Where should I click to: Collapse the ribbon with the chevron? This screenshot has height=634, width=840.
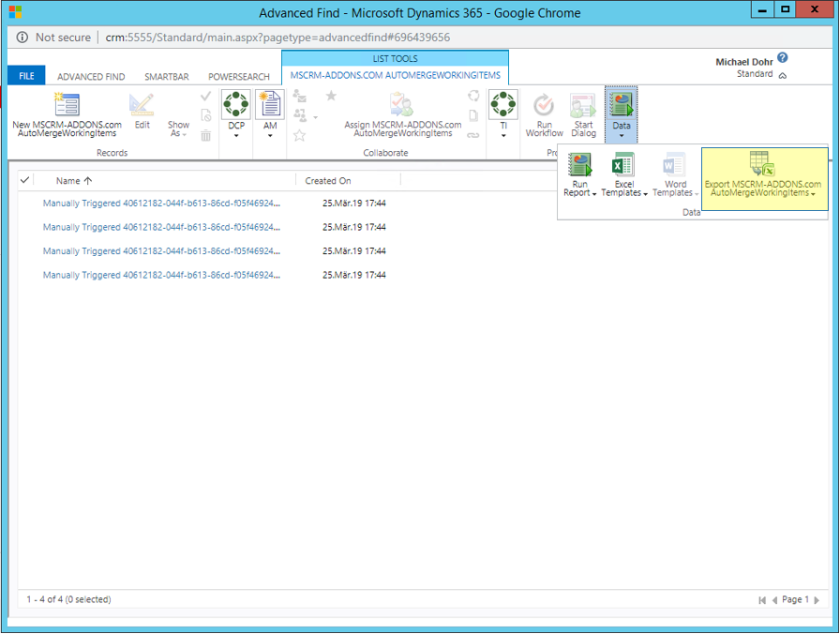(x=783, y=76)
